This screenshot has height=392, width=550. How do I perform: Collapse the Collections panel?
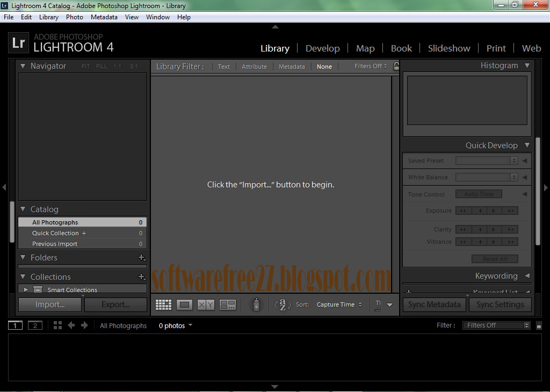[23, 277]
